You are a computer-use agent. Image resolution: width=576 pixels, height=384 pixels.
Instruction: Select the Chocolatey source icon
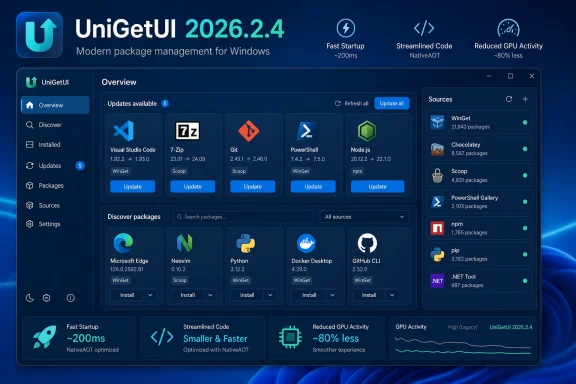437,149
